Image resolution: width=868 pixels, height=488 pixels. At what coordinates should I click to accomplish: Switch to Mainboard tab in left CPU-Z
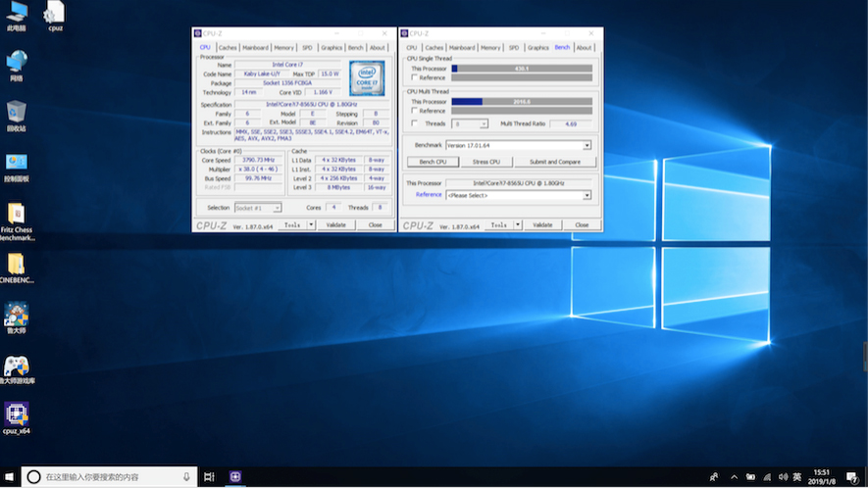pos(255,48)
